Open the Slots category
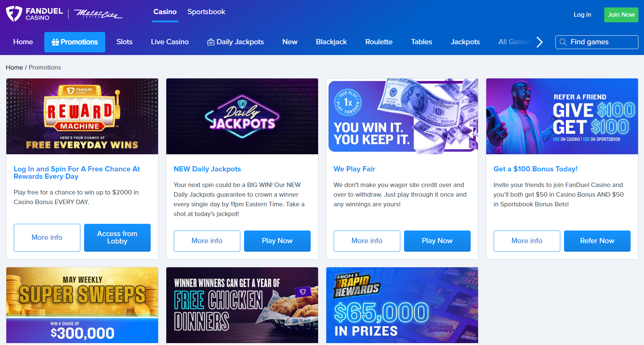644x345 pixels. click(124, 42)
